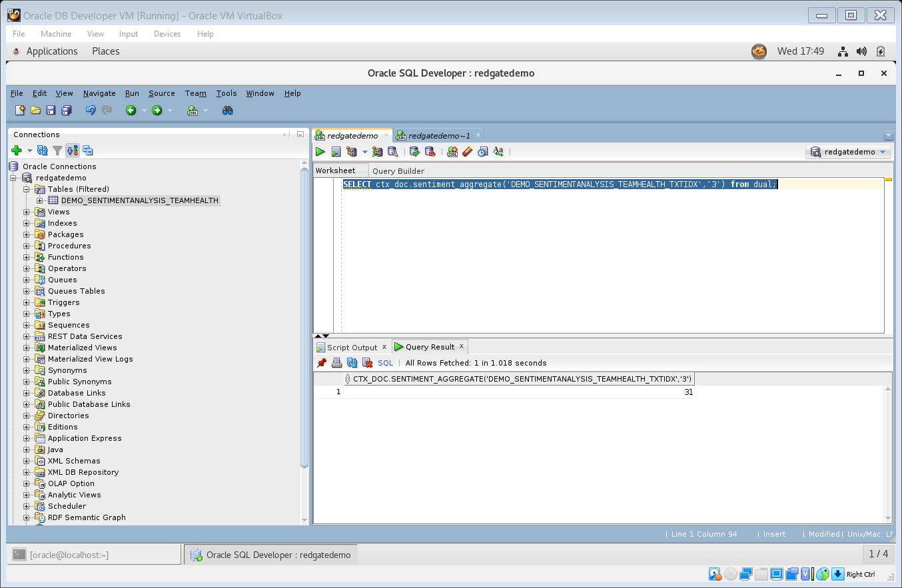Select the REST Data Services tree item

[x=85, y=336]
